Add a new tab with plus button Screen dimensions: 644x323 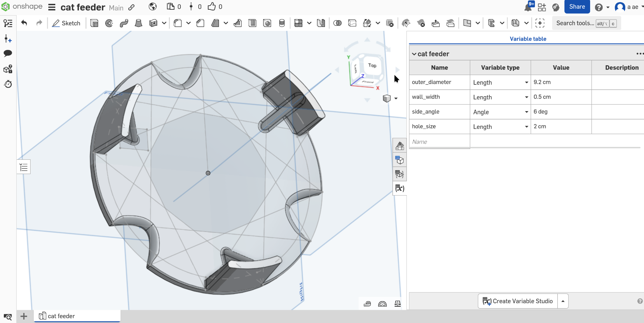(24, 316)
